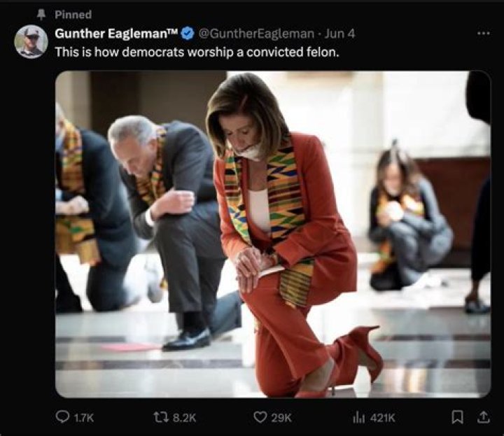Click the 29K likes count
Viewport: 504px width, 436px height.
pos(281,417)
